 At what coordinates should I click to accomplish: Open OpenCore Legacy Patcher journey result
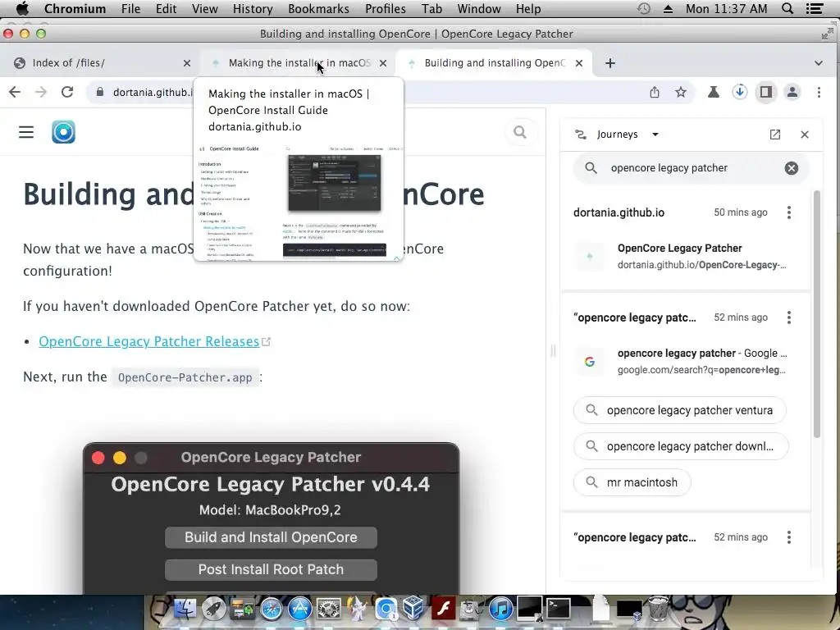pos(685,256)
